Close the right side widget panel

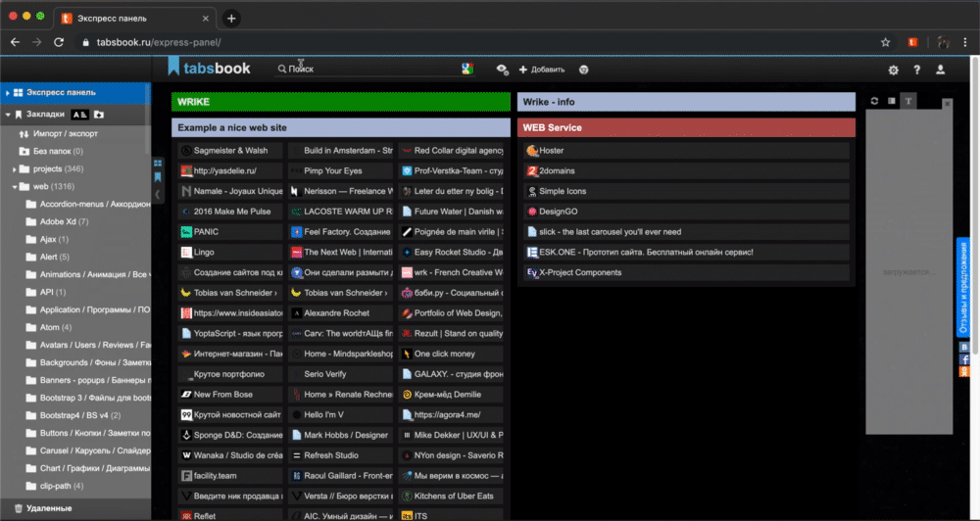[947, 104]
